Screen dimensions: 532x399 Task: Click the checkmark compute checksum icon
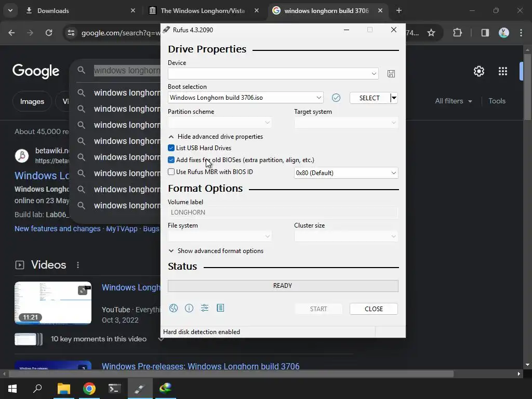336,98
